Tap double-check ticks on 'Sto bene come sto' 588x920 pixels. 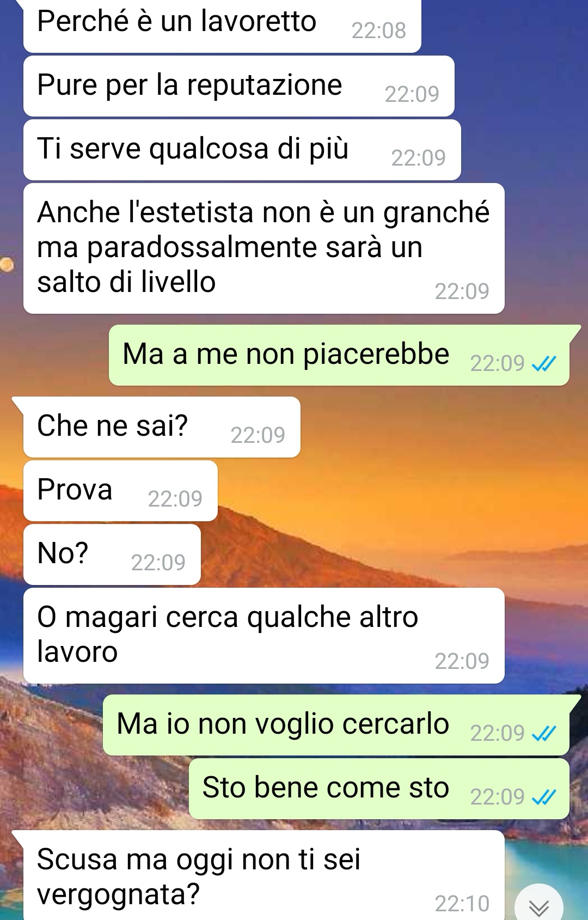[x=544, y=797]
